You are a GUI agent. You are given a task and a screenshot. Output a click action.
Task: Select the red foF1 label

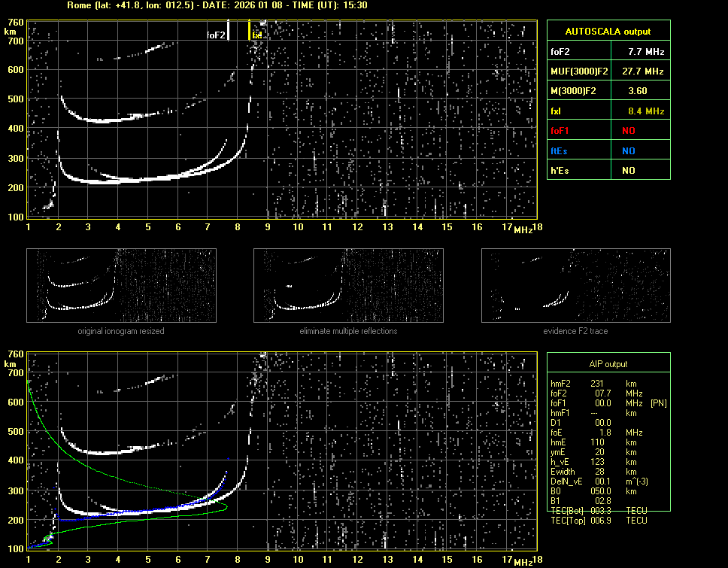click(x=561, y=131)
